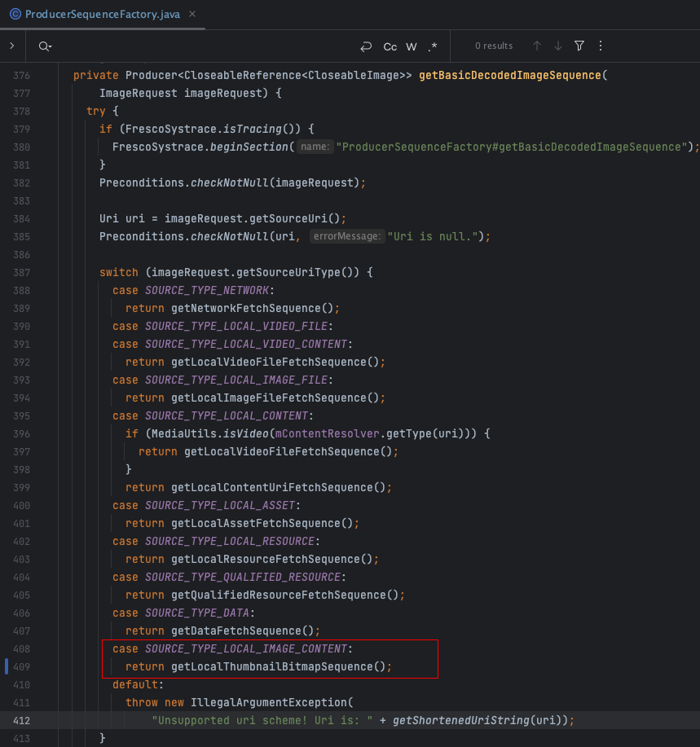700x747 pixels.
Task: Click getShortenedUriString call
Action: 461,720
